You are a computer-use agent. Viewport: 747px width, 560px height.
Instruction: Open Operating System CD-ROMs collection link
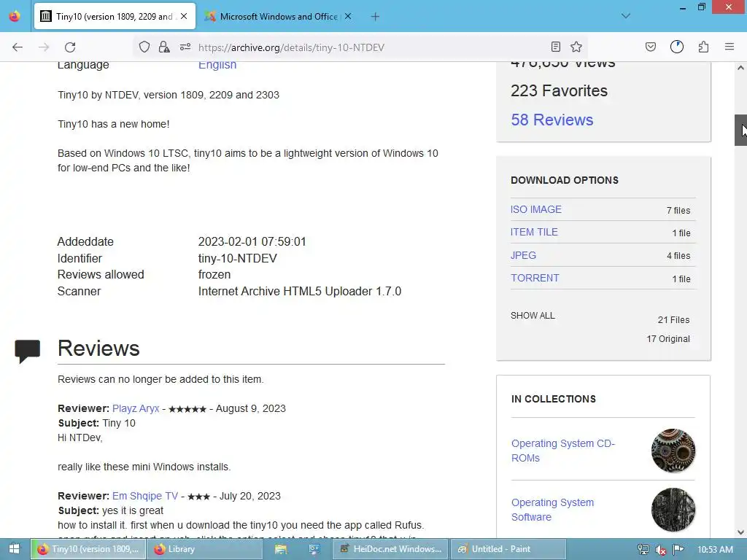pos(563,451)
